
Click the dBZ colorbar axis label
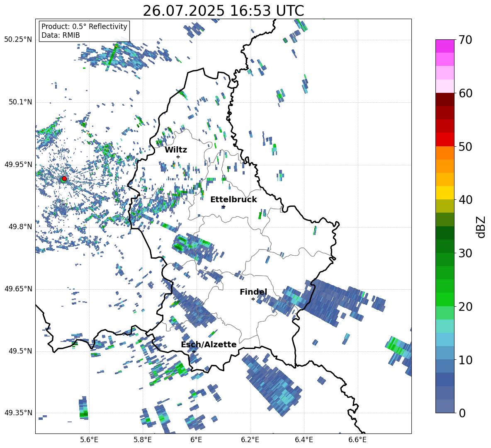coord(481,227)
